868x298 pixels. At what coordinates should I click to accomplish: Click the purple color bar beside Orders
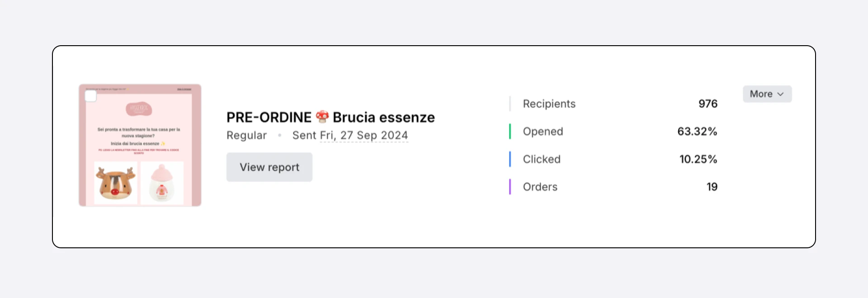(x=510, y=187)
